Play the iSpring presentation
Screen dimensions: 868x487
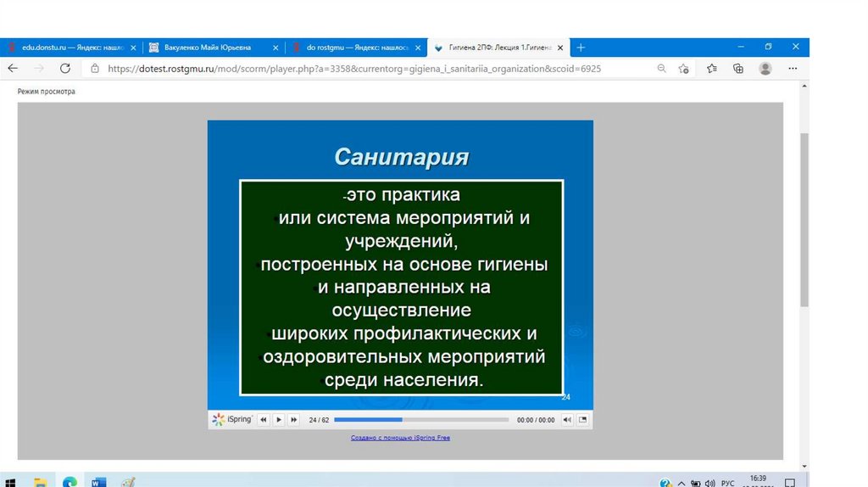(x=279, y=420)
